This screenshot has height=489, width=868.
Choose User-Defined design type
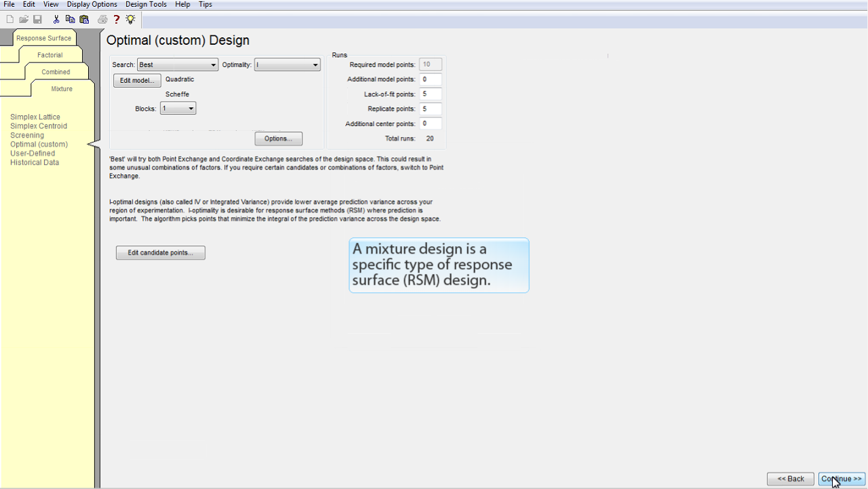33,153
